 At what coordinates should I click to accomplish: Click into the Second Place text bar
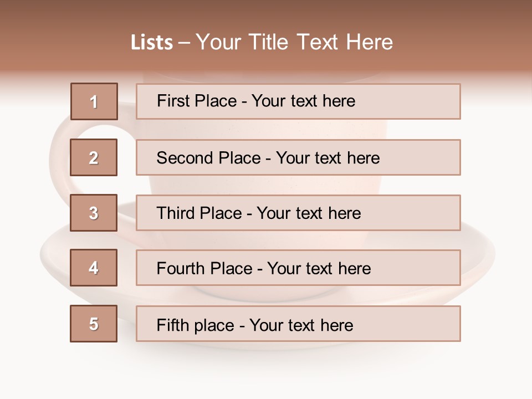(298, 157)
